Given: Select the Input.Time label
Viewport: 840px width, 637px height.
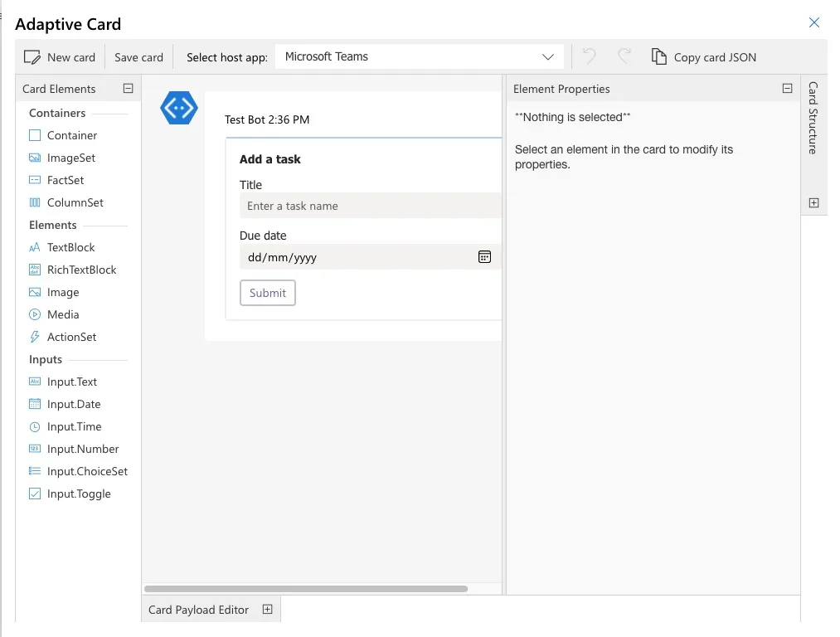Looking at the screenshot, I should click(x=74, y=426).
